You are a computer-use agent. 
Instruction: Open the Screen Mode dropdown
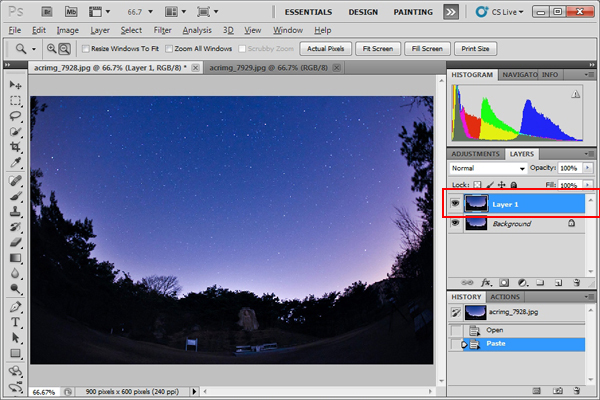click(x=207, y=12)
